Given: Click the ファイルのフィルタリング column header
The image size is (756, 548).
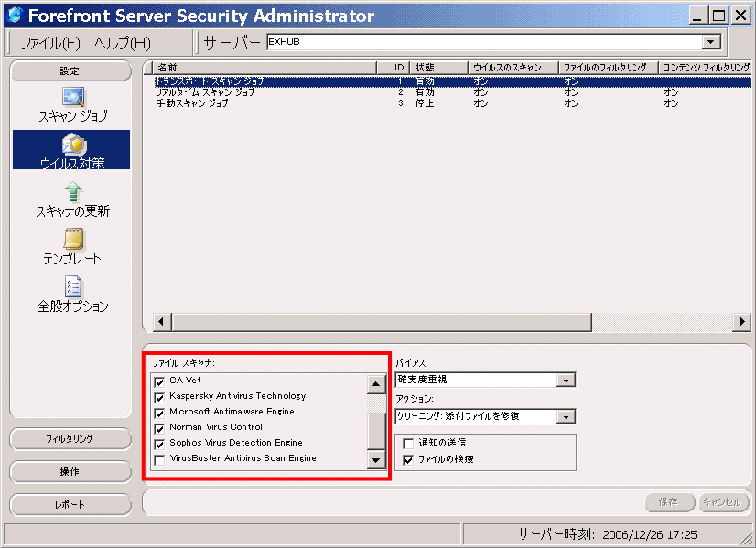Looking at the screenshot, I should point(608,68).
